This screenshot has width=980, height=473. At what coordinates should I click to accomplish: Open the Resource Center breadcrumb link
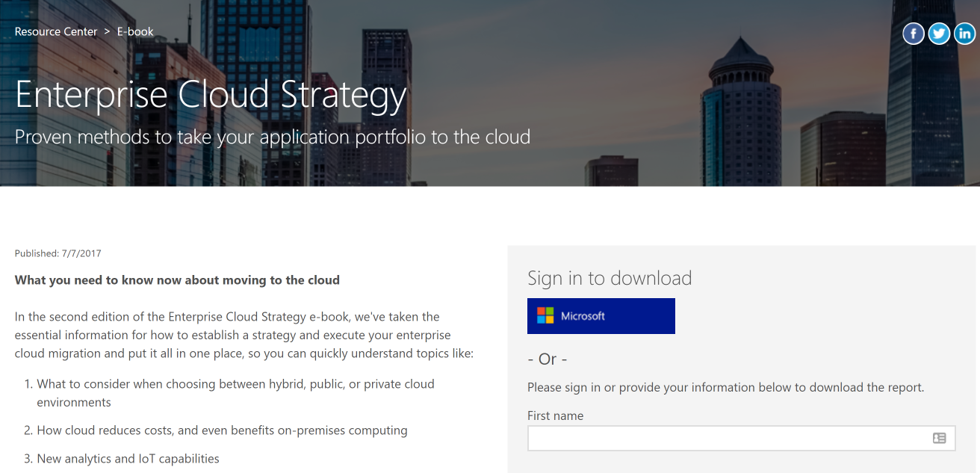[x=56, y=31]
